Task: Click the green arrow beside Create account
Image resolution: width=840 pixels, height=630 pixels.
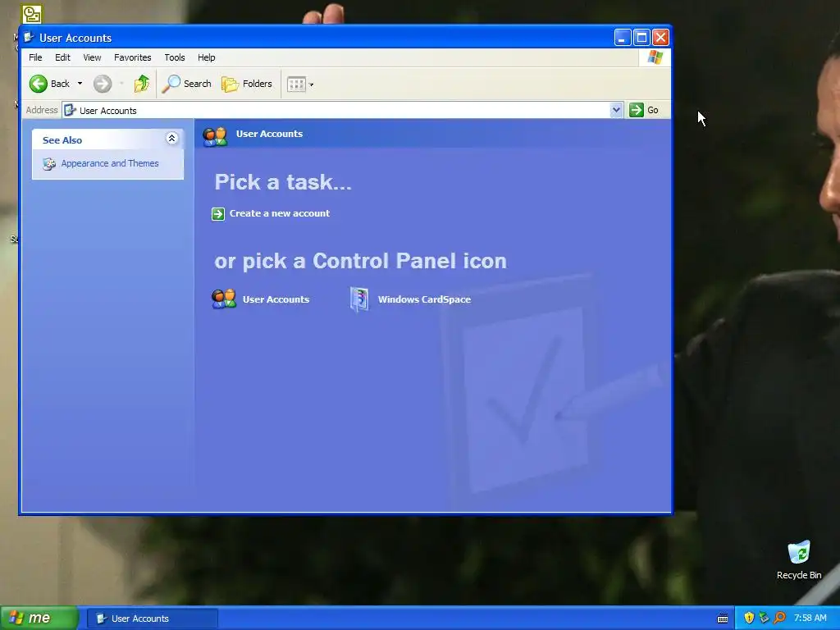Action: coord(218,214)
